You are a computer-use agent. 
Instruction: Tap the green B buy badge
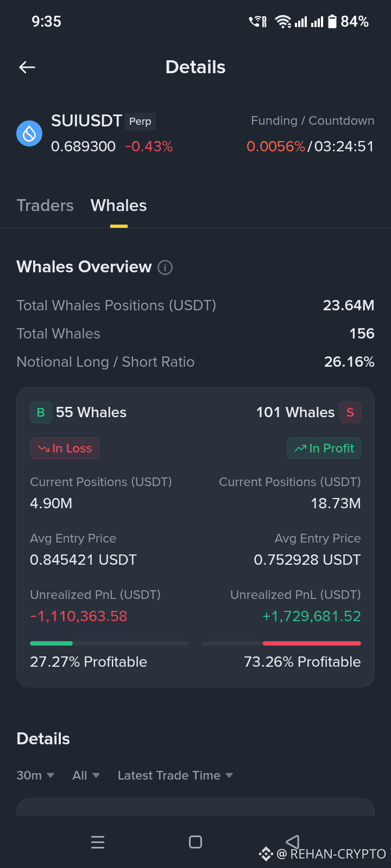41,412
